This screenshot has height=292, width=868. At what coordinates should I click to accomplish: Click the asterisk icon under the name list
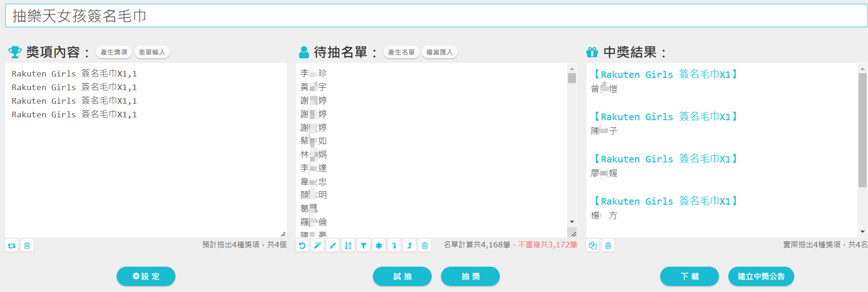(x=379, y=246)
